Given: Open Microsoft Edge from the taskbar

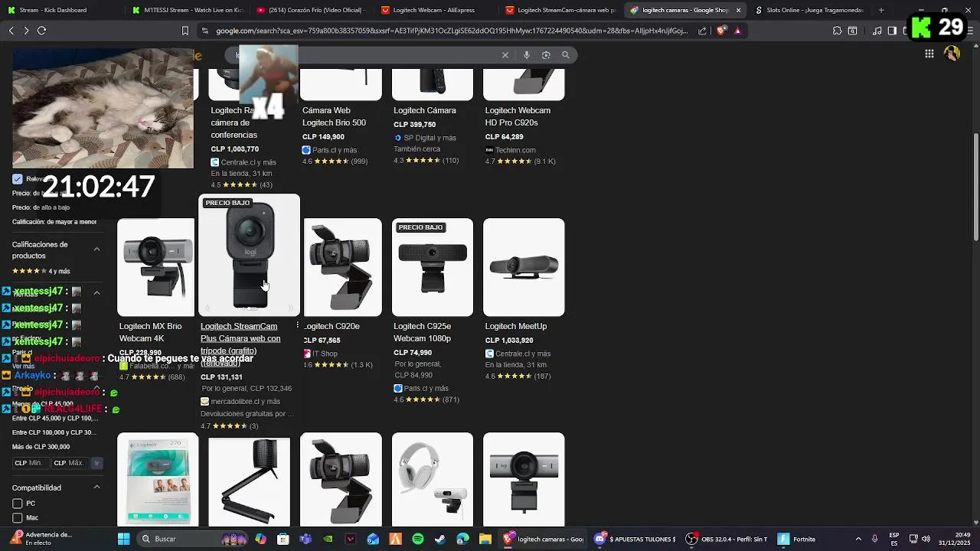Looking at the screenshot, I should click(x=462, y=539).
